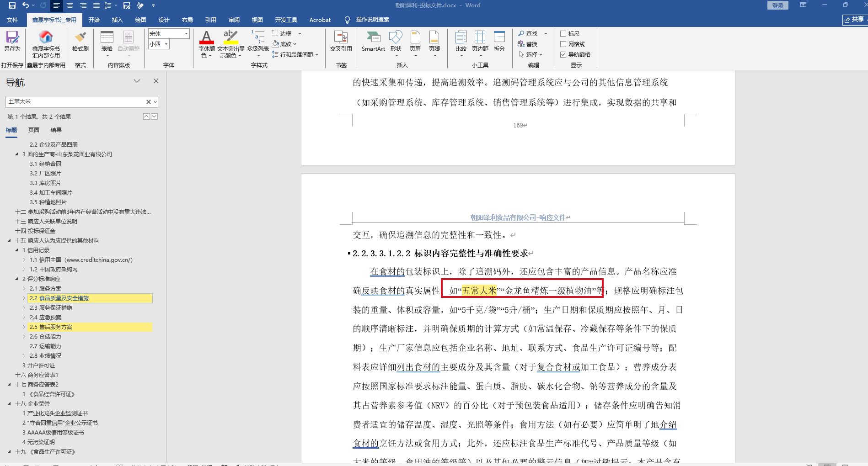Click the navigation search box containing 五常大米
The height and width of the screenshot is (466, 868).
click(x=75, y=102)
